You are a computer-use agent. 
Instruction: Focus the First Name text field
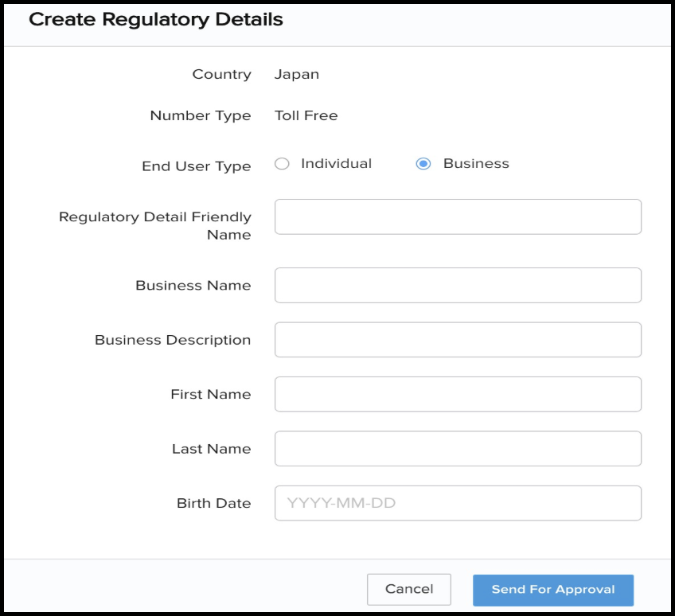coord(458,394)
